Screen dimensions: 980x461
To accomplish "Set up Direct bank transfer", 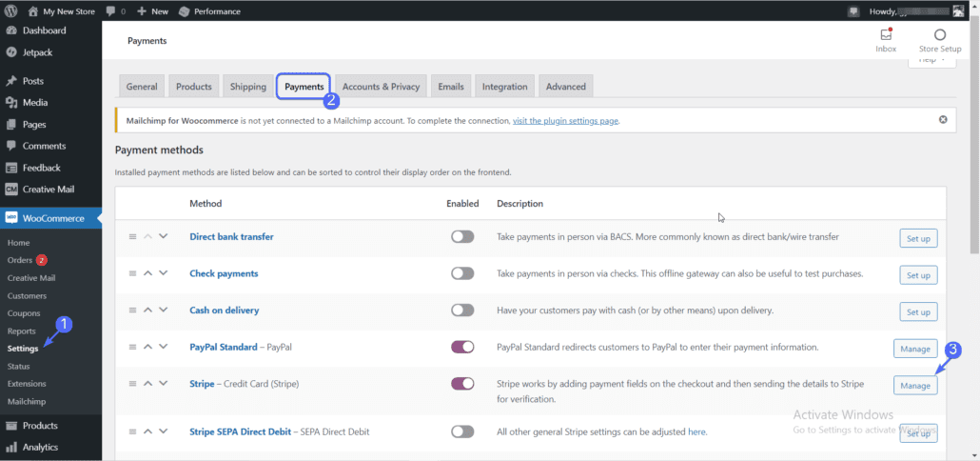I will (918, 238).
